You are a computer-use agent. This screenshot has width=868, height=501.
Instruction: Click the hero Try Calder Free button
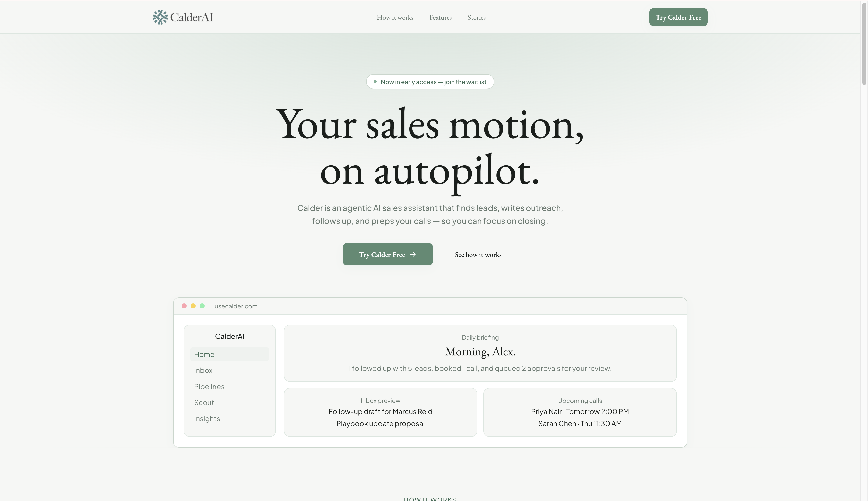click(387, 254)
